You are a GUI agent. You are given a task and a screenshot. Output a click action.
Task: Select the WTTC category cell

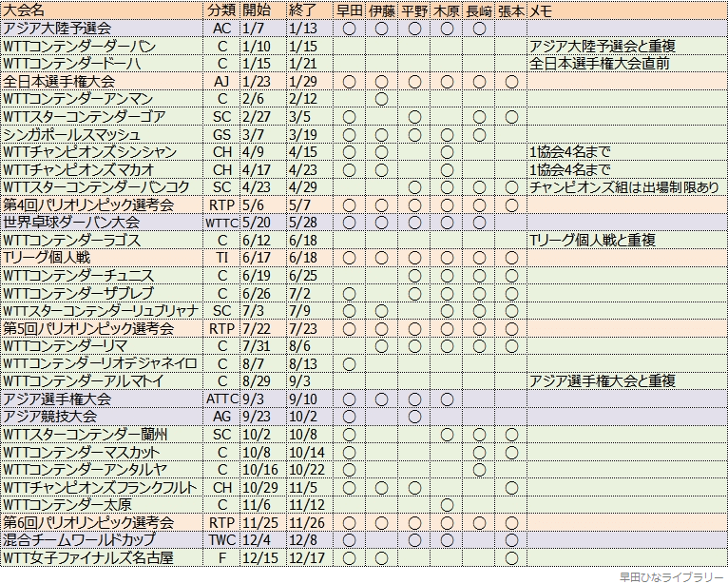click(221, 223)
